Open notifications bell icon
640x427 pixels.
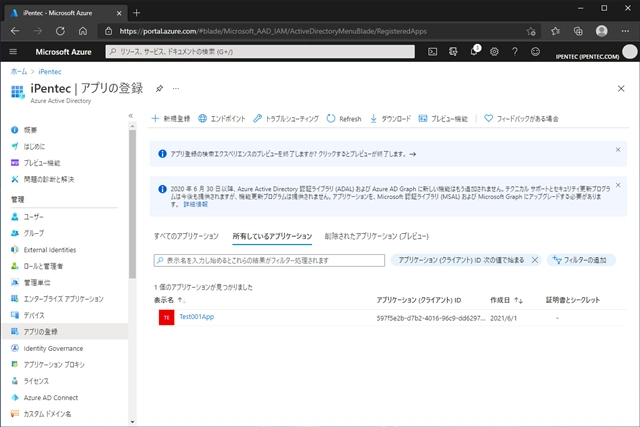pos(474,51)
